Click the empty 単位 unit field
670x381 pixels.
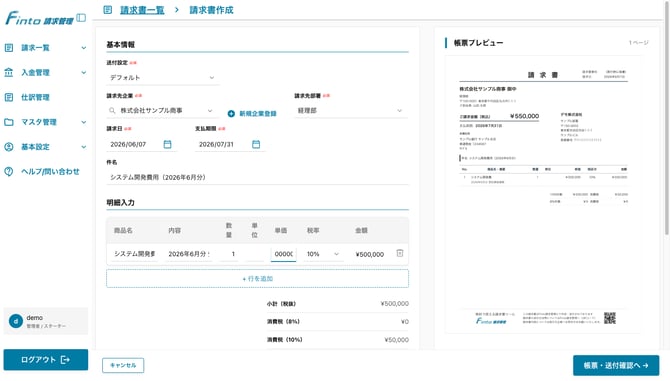tap(255, 254)
